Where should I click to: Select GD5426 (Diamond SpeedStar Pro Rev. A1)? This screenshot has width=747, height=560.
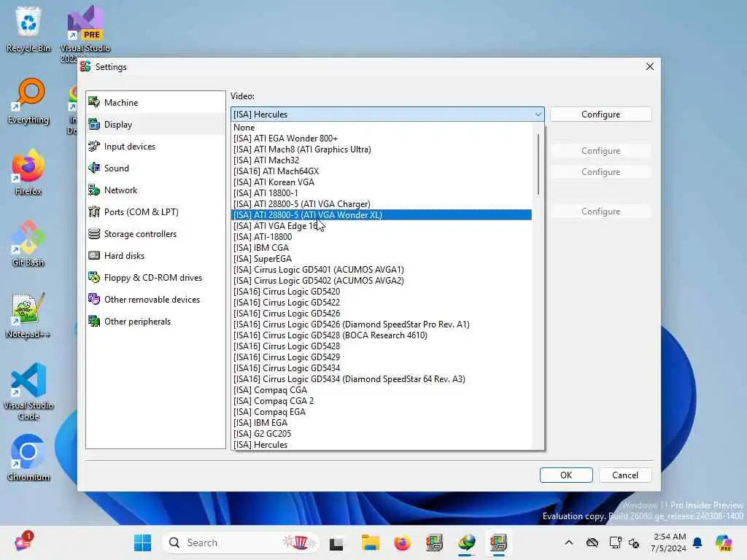coord(382,324)
